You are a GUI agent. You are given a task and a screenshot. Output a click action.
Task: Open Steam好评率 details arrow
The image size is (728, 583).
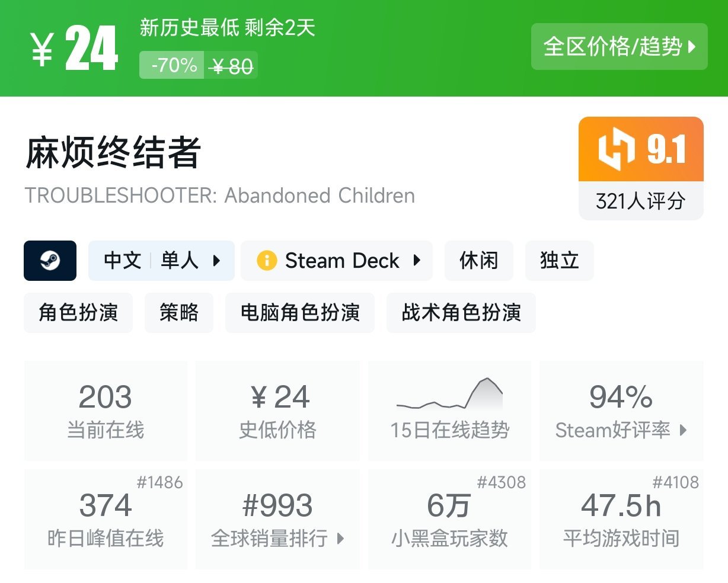pyautogui.click(x=683, y=430)
